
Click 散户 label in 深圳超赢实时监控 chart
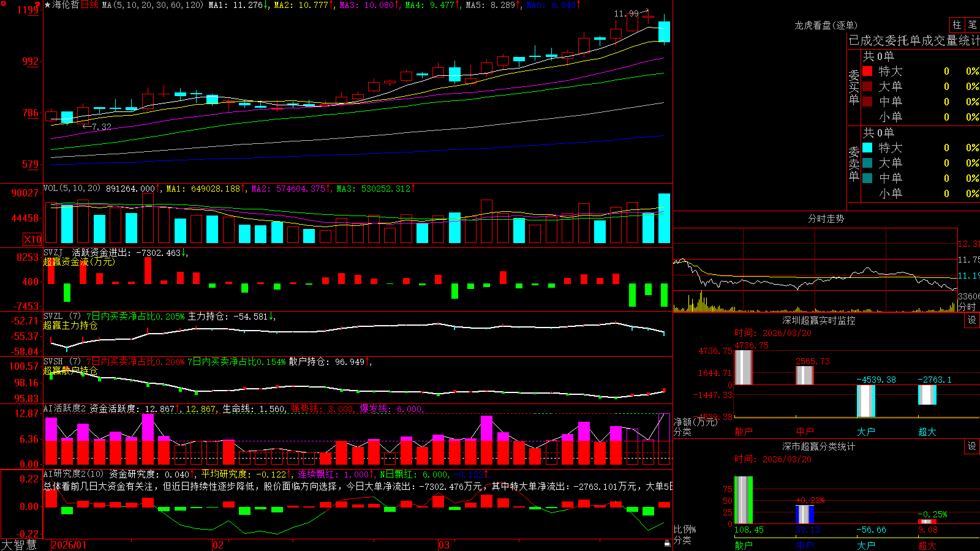(743, 432)
